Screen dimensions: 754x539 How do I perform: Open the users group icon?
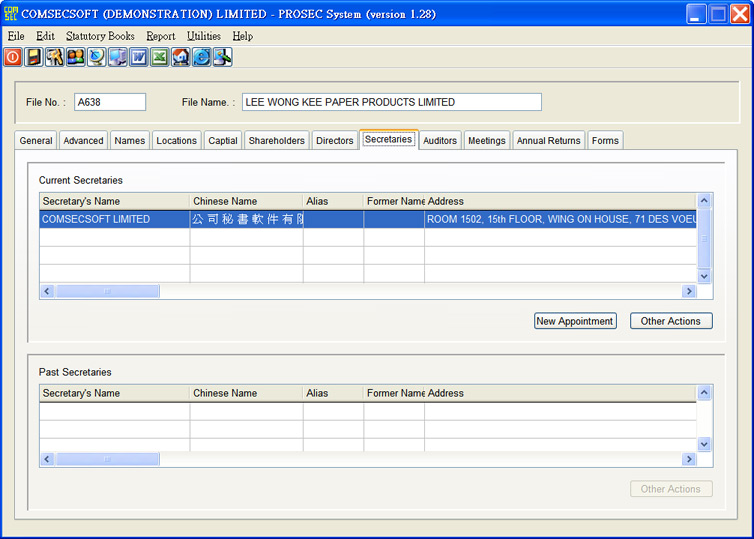(76, 57)
